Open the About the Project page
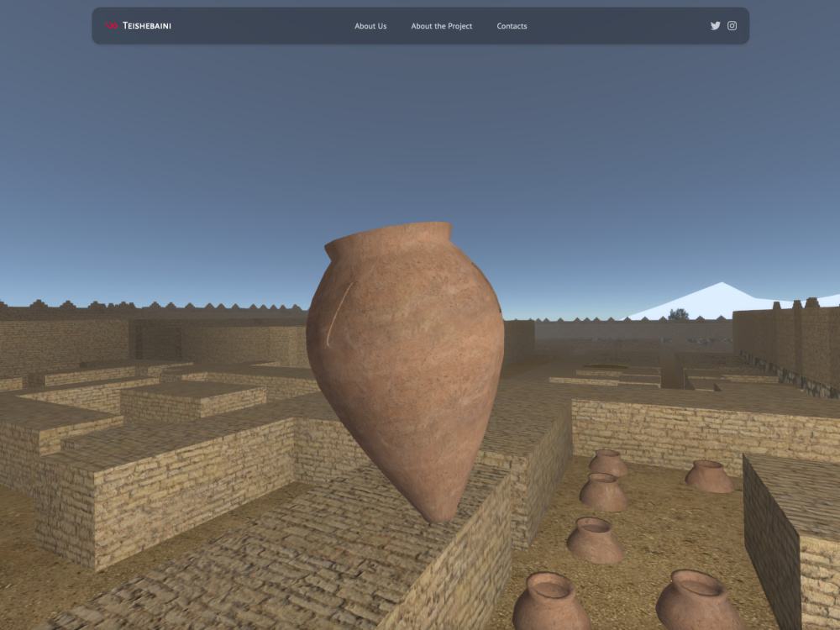 [442, 26]
